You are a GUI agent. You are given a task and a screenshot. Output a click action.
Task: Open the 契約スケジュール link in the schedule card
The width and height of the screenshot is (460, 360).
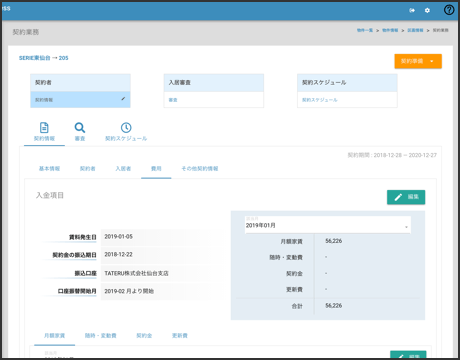[320, 100]
